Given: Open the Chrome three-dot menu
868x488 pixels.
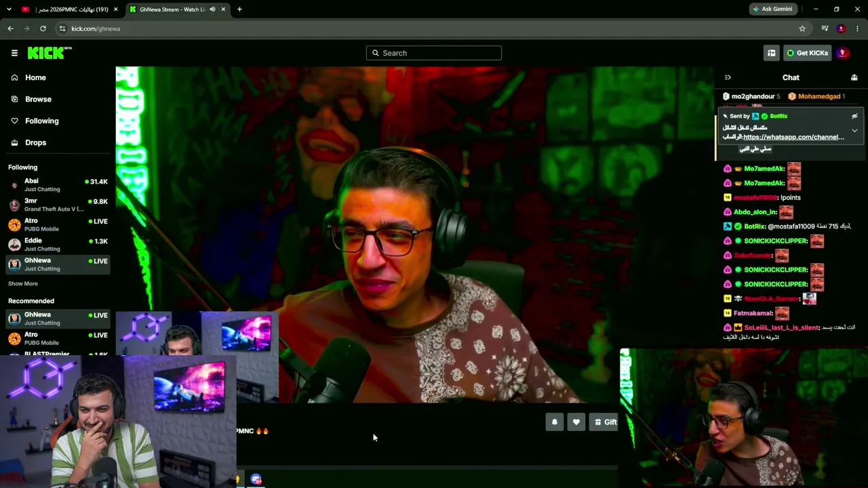Looking at the screenshot, I should tap(857, 28).
